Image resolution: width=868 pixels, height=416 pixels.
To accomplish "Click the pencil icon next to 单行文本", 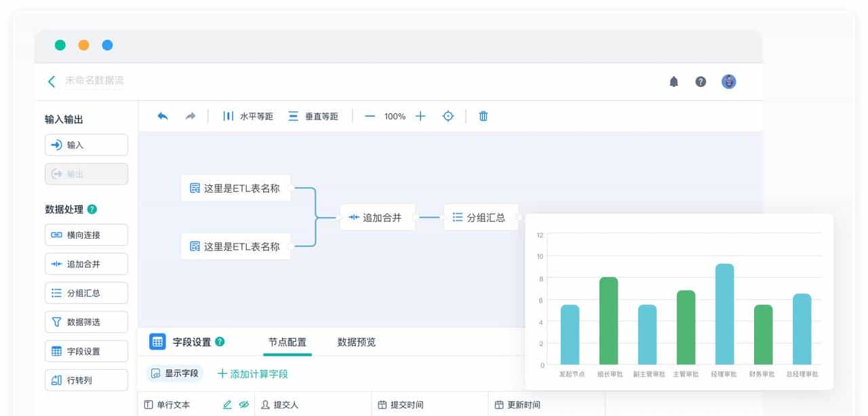I will (x=229, y=403).
